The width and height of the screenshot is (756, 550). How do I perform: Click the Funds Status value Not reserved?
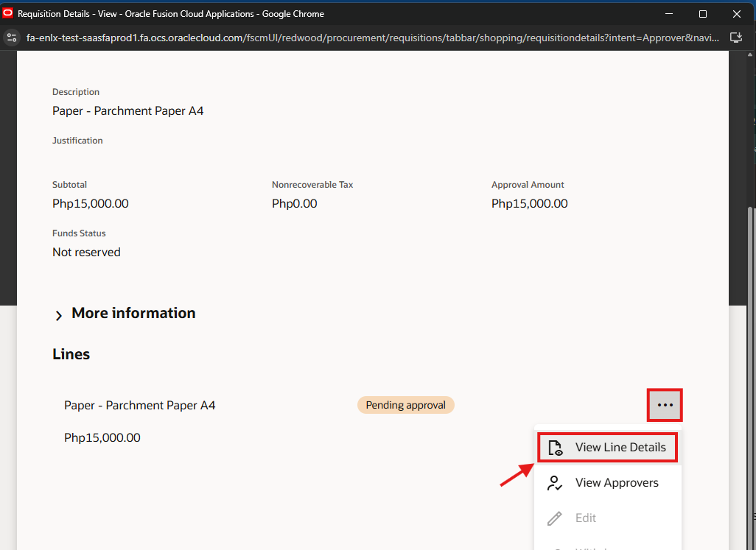(86, 253)
